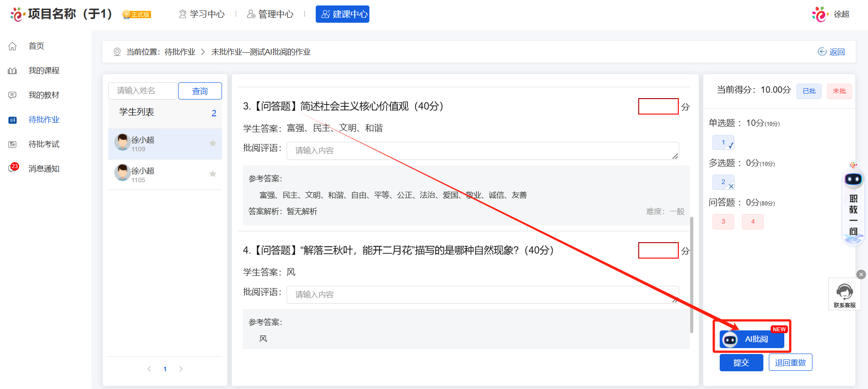Image resolution: width=868 pixels, height=389 pixels.
Task: Toggle the 未批 filter tag
Action: (839, 91)
